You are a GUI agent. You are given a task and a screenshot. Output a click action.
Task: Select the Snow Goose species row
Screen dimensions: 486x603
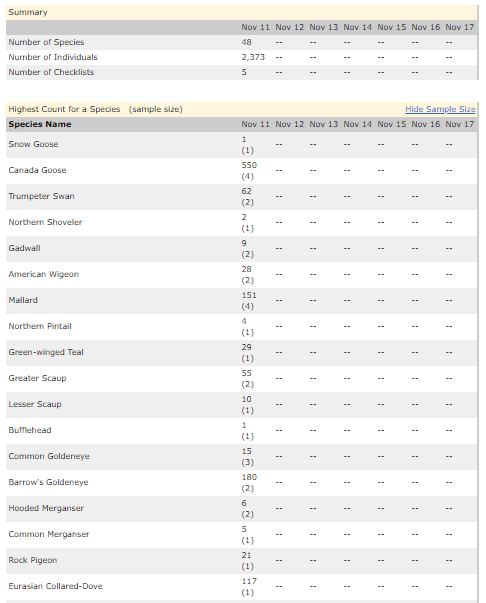tap(241, 145)
